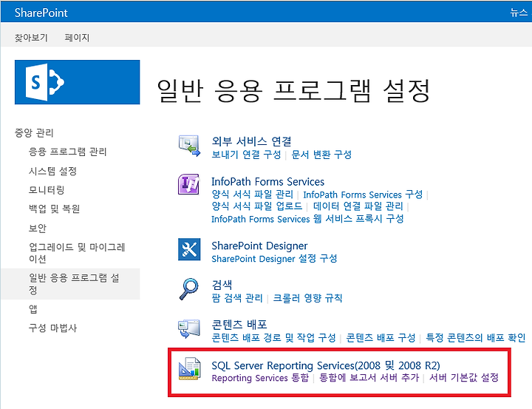Click SharePoint title in top bar
532x409 pixels.
(41, 13)
